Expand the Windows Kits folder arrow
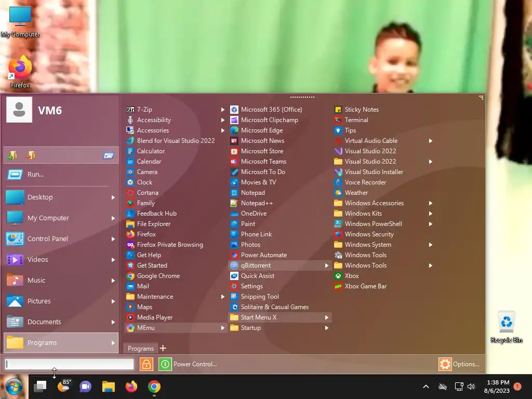532x399 pixels. [x=431, y=214]
